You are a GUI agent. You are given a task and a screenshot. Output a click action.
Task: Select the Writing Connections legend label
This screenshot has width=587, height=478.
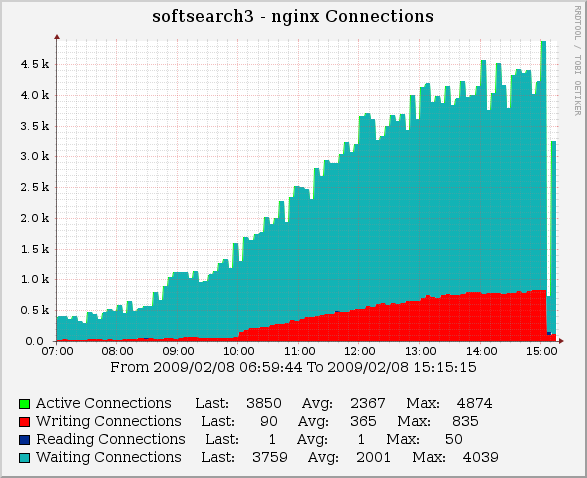tap(109, 421)
